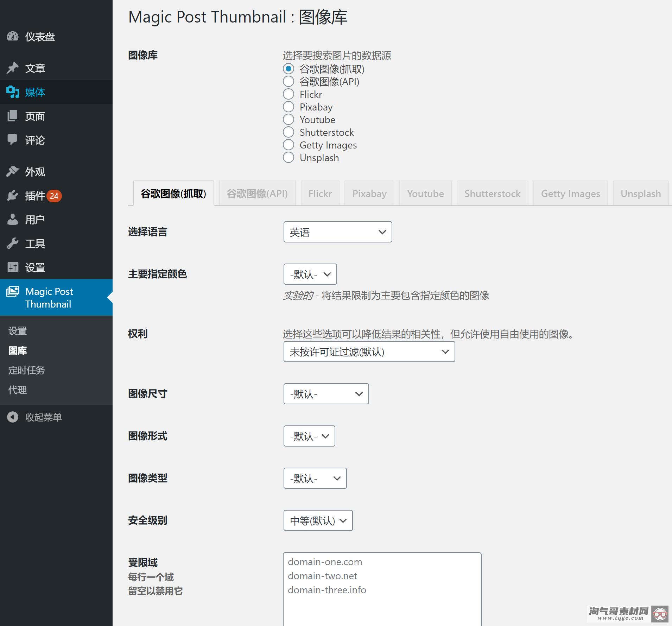Open the plugin 设置 submenu link
The height and width of the screenshot is (626, 672).
[x=18, y=331]
